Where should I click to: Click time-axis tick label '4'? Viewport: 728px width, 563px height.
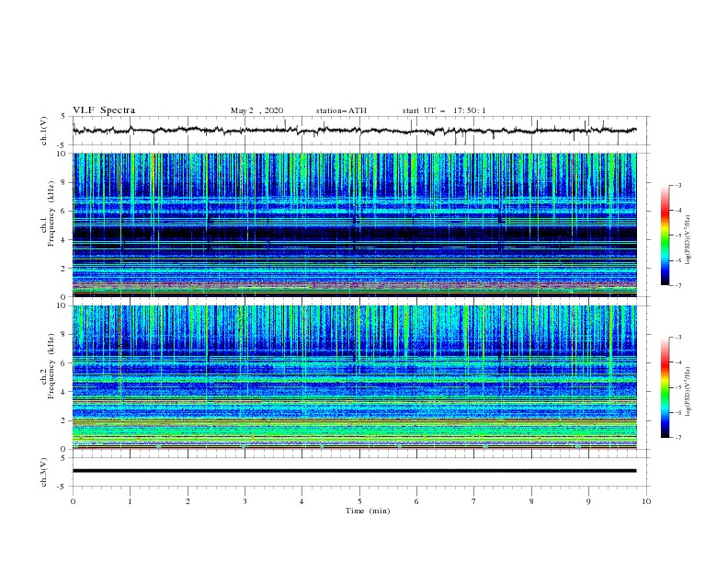pos(301,501)
